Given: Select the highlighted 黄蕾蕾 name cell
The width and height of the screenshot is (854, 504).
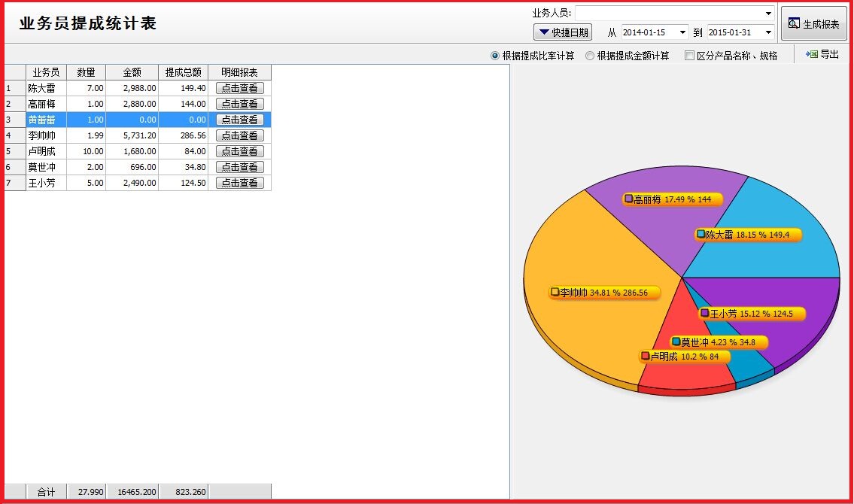Looking at the screenshot, I should [x=47, y=120].
